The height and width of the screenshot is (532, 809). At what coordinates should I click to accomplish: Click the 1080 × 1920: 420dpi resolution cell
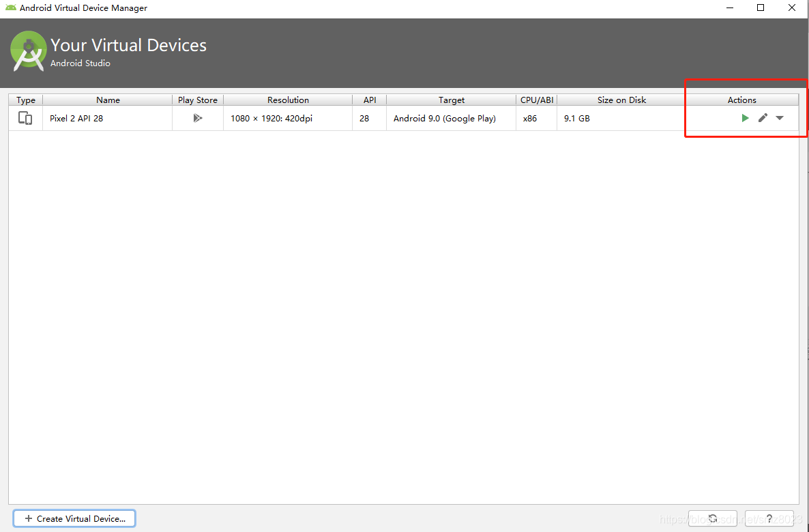coord(288,118)
